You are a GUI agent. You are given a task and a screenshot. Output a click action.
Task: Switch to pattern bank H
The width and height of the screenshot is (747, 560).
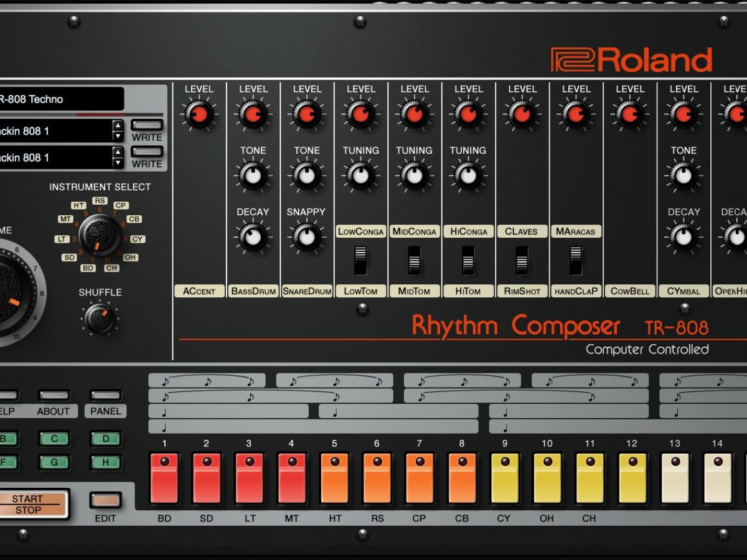point(106,462)
